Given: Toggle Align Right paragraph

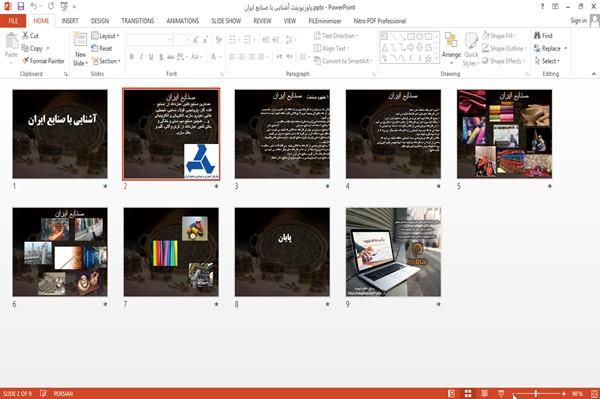Looking at the screenshot, I should click(x=251, y=57).
